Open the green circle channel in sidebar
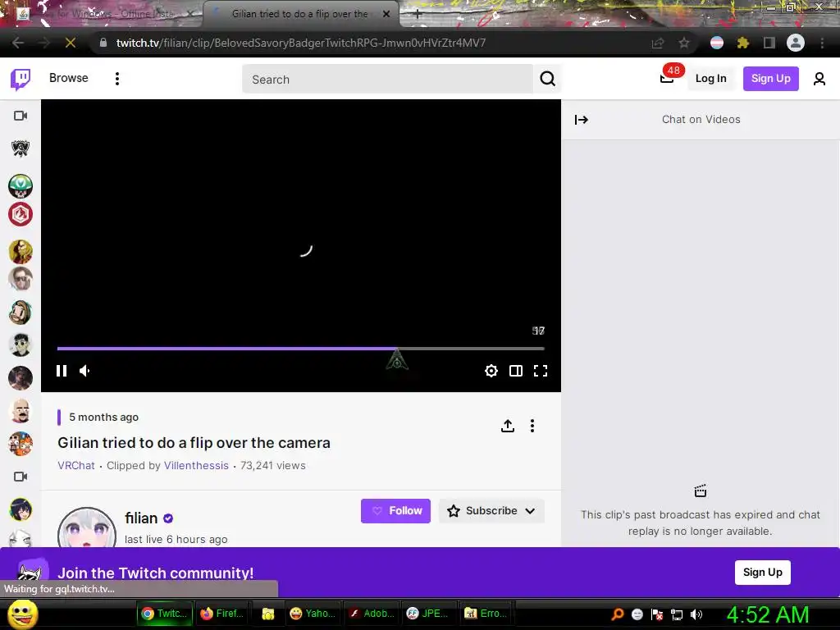The width and height of the screenshot is (840, 630). (21, 186)
